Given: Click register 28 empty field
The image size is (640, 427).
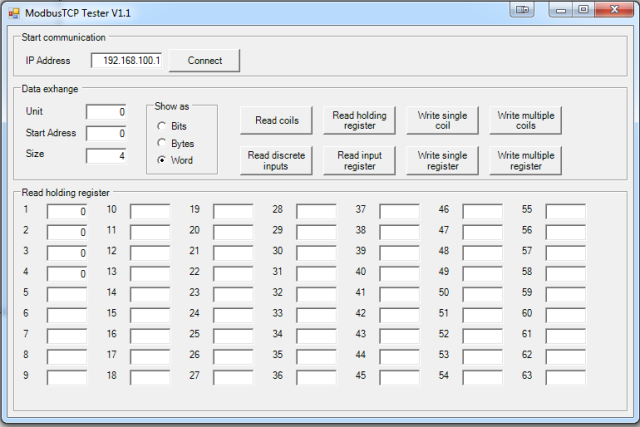Looking at the screenshot, I should (x=316, y=211).
